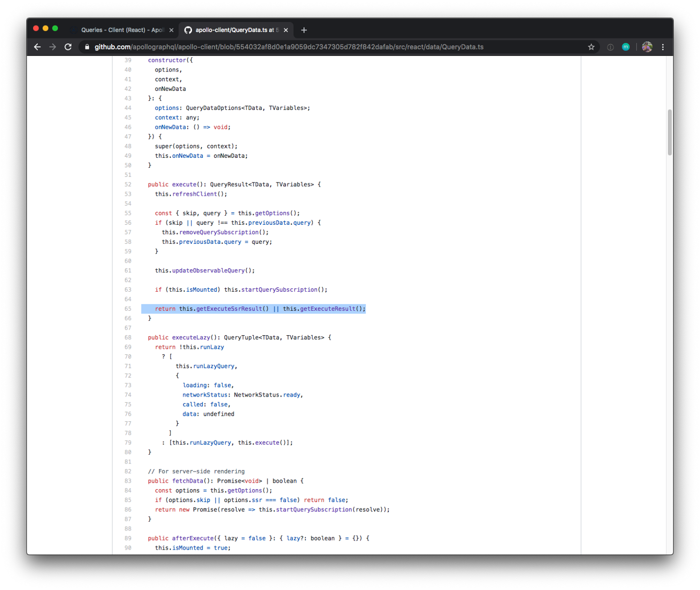Select line number 83
The height and width of the screenshot is (590, 700).
(128, 481)
